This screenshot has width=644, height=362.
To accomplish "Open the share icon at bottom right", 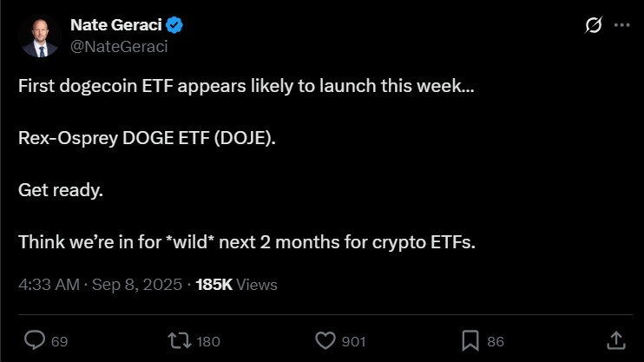I will [615, 340].
